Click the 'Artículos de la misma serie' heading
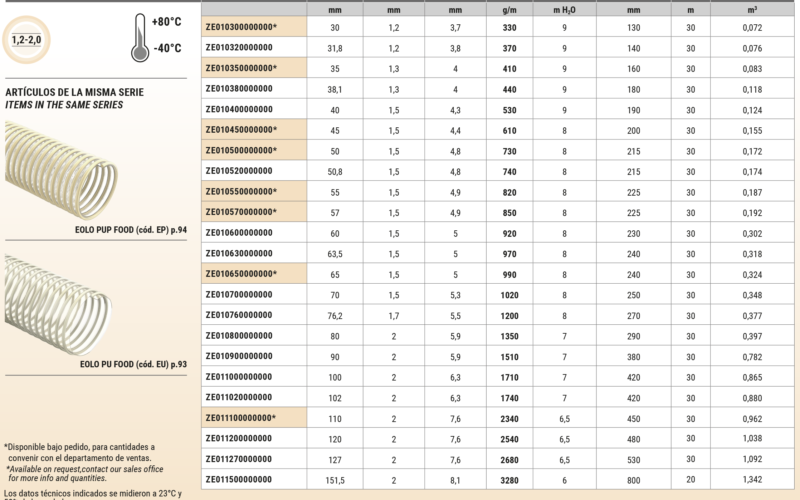 pos(75,92)
